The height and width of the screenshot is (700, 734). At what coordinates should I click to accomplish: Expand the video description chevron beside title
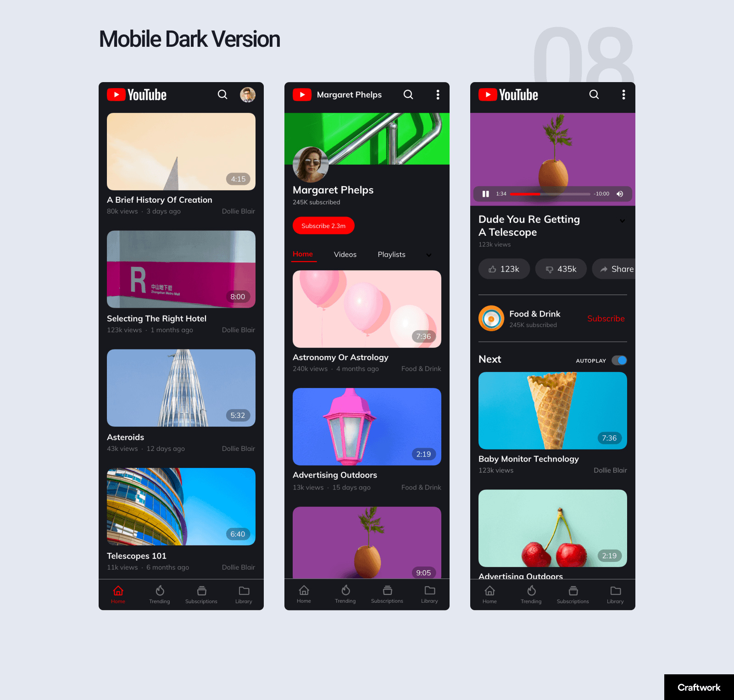[622, 221]
